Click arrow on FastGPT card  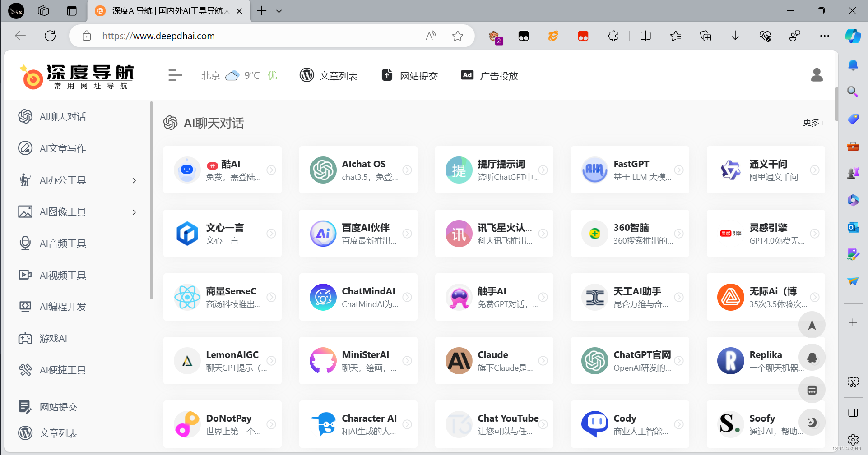pyautogui.click(x=679, y=170)
